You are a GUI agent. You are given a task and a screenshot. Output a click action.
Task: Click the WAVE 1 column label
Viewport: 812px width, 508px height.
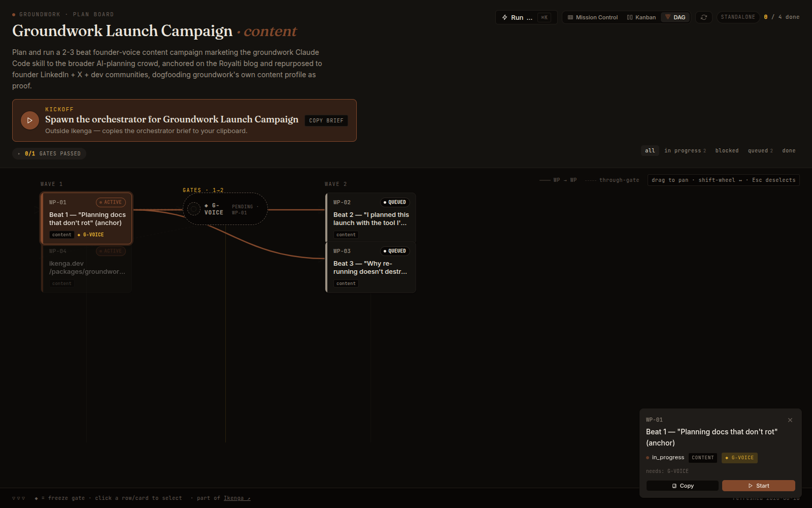52,184
